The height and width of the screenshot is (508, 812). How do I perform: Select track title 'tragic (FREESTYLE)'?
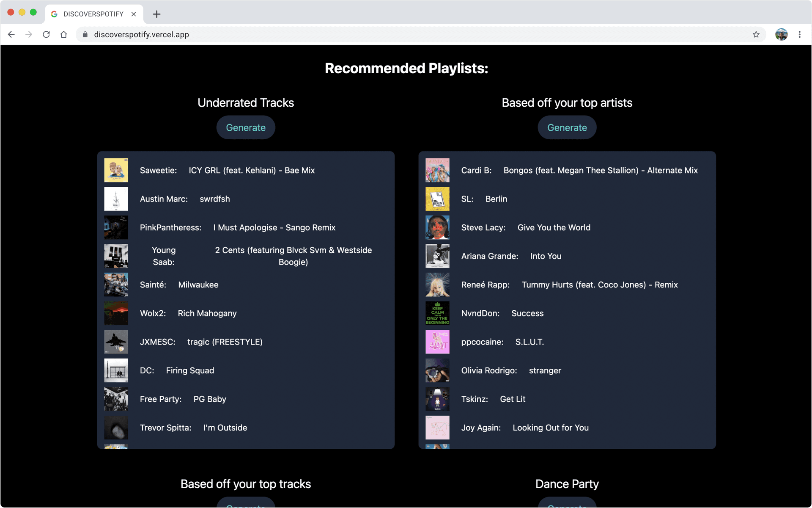(x=225, y=342)
